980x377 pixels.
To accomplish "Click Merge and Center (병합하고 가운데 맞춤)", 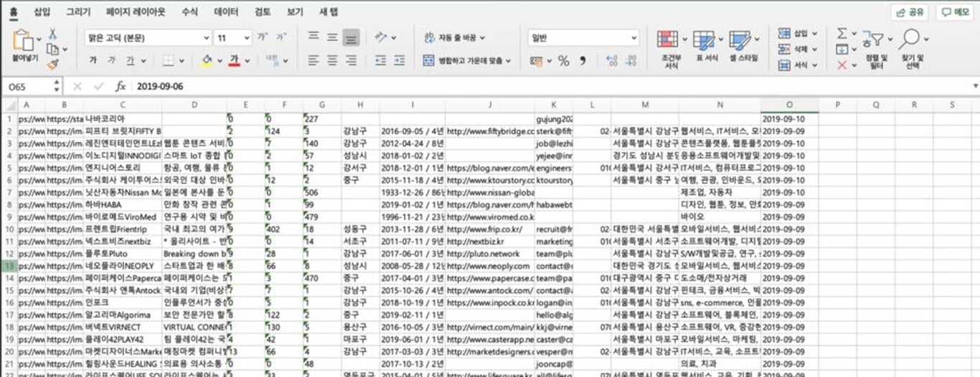I will (468, 61).
